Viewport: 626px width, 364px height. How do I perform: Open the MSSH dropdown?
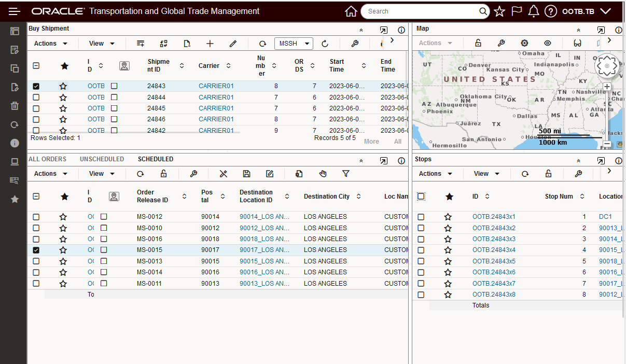(x=293, y=44)
